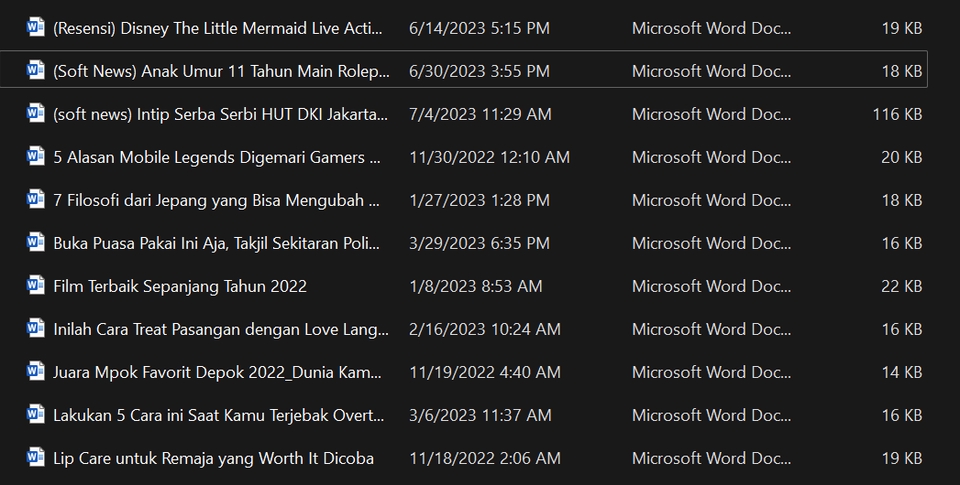Click Word icon for 7 Filosofi dari Jepang
This screenshot has height=485, width=960.
coord(36,199)
